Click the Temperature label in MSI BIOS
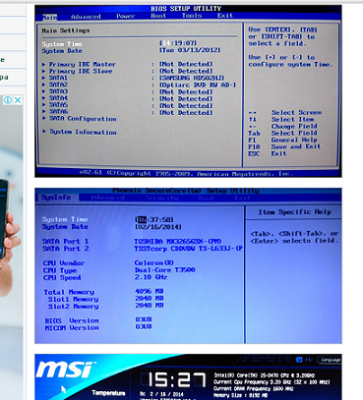This screenshot has height=400, width=363. point(108,393)
